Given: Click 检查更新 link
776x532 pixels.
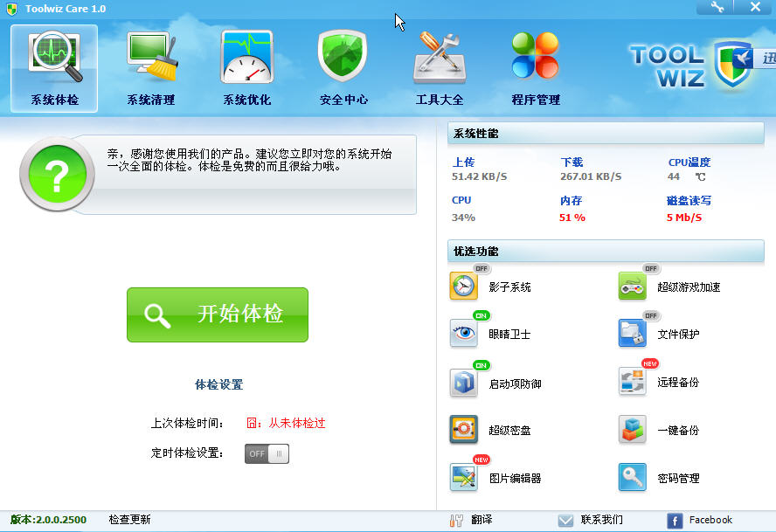Looking at the screenshot, I should pos(129,519).
